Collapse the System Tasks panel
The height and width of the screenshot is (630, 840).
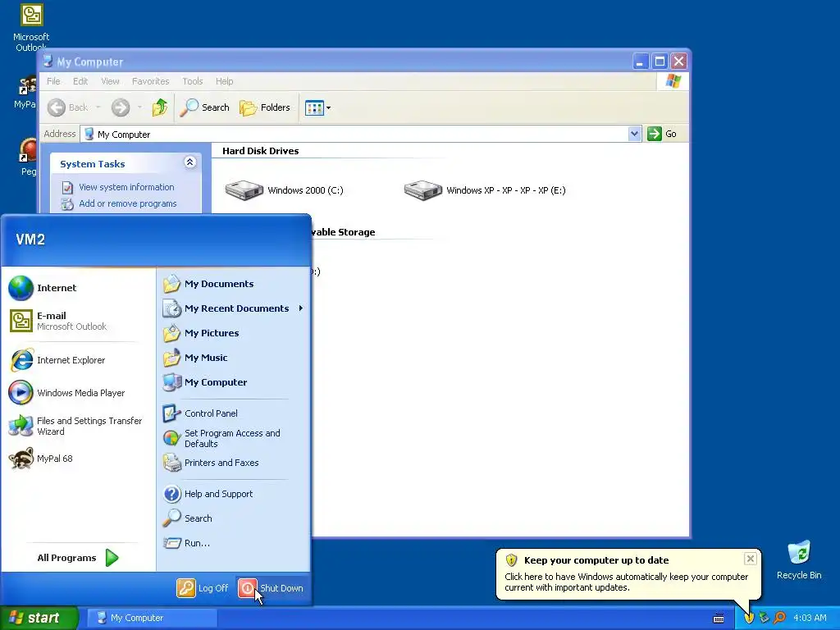pos(190,162)
